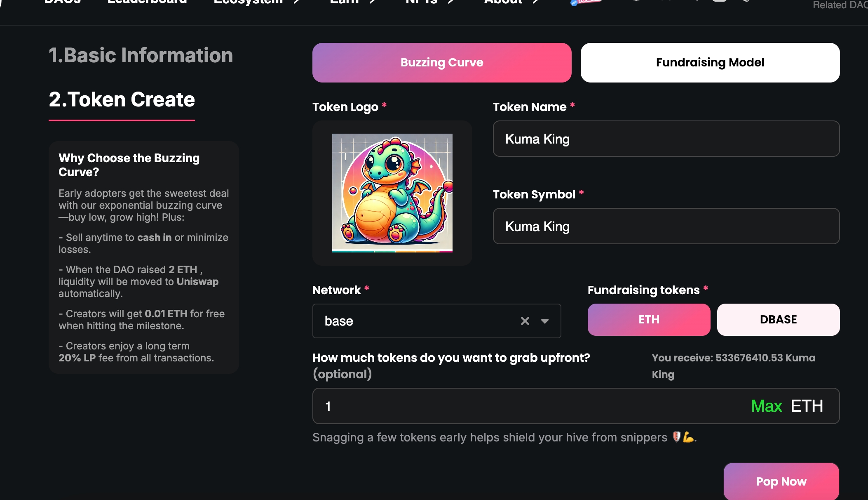Open the Leaderboard page from navbar
This screenshot has width=868, height=500.
point(147,2)
